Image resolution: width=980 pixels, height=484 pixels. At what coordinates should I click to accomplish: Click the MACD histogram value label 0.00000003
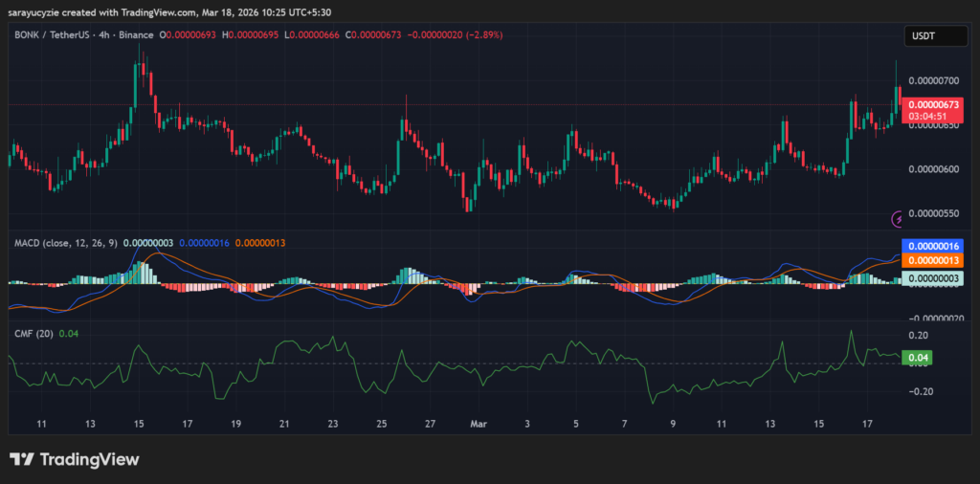pyautogui.click(x=932, y=278)
